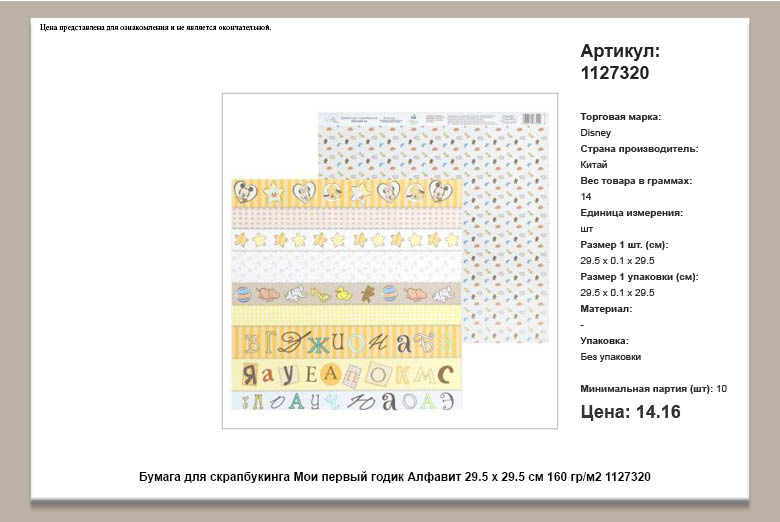
Task: Click the Без упаковки value
Action: 610,357
